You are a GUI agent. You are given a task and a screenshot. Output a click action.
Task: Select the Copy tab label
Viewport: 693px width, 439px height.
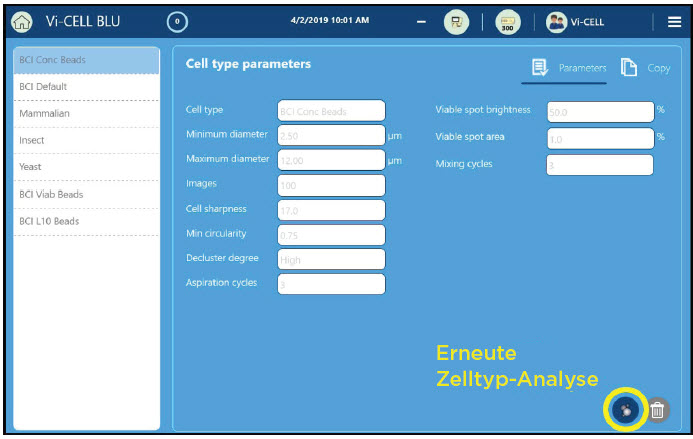coord(659,68)
